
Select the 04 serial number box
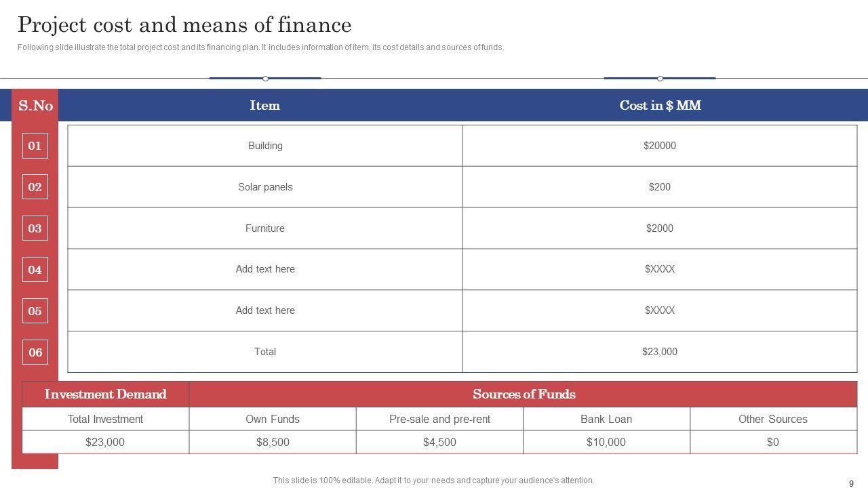pos(35,270)
